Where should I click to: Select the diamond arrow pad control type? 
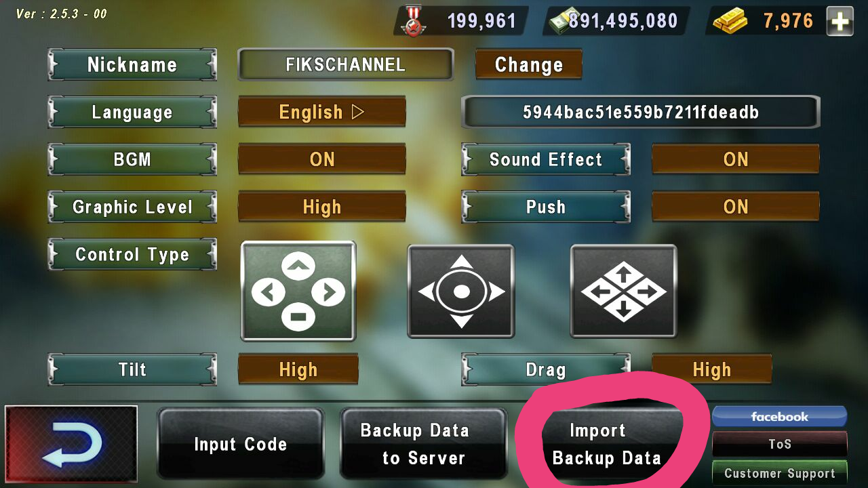624,291
